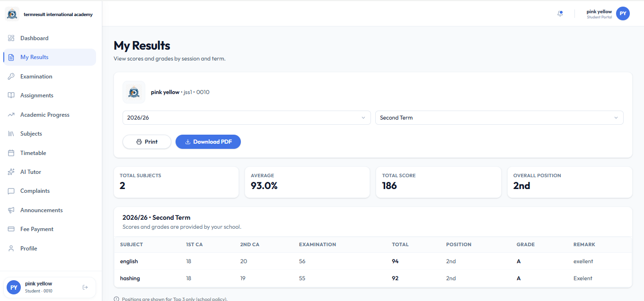
Task: Click the Examination key icon
Action: 11,77
